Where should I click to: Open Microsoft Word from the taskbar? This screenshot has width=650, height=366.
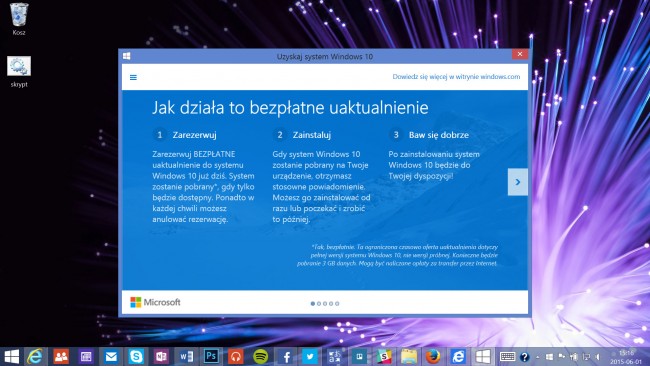(x=186, y=356)
